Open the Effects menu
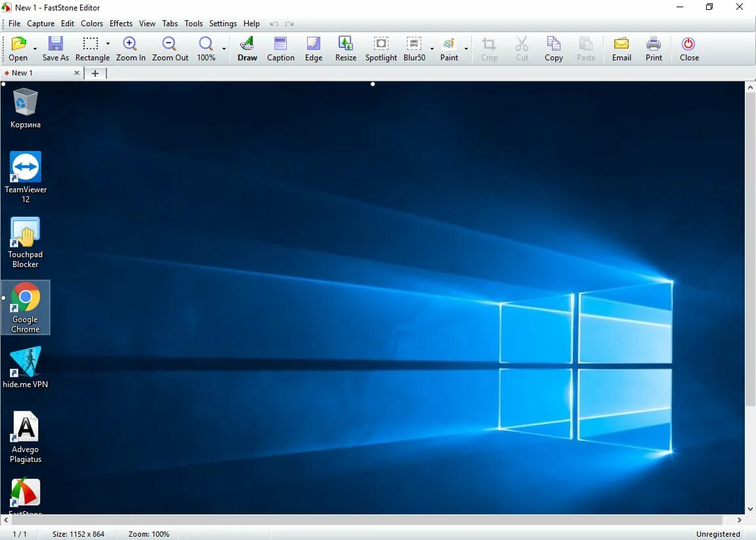 point(121,24)
